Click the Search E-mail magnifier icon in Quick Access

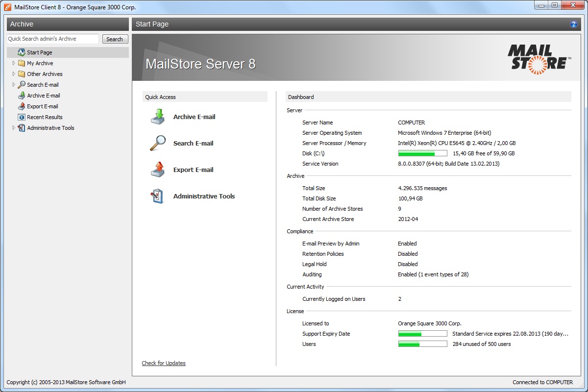point(158,143)
